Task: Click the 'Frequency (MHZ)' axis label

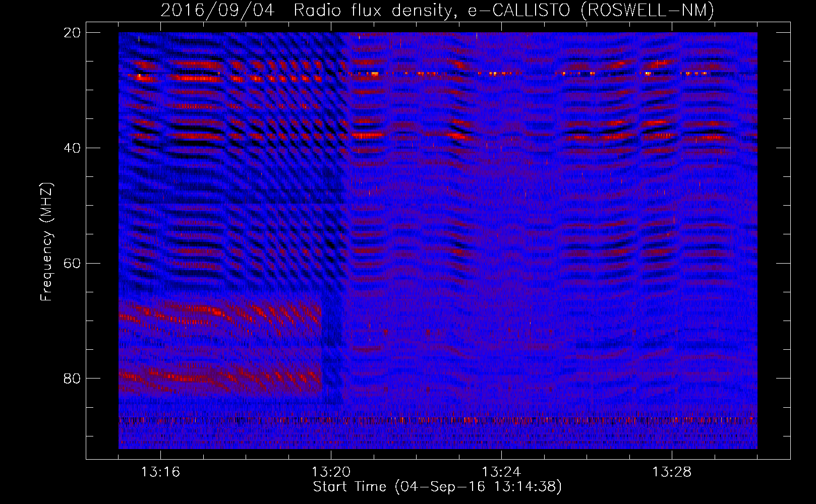Action: (x=46, y=242)
